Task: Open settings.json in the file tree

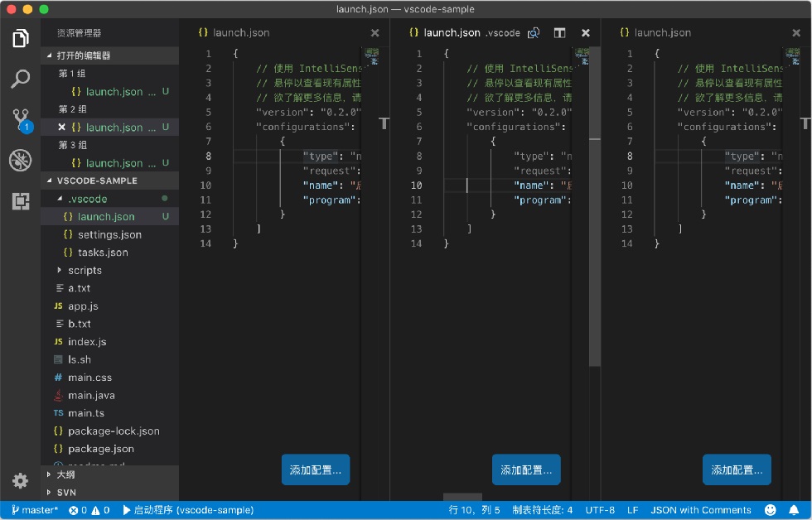Action: (x=109, y=234)
